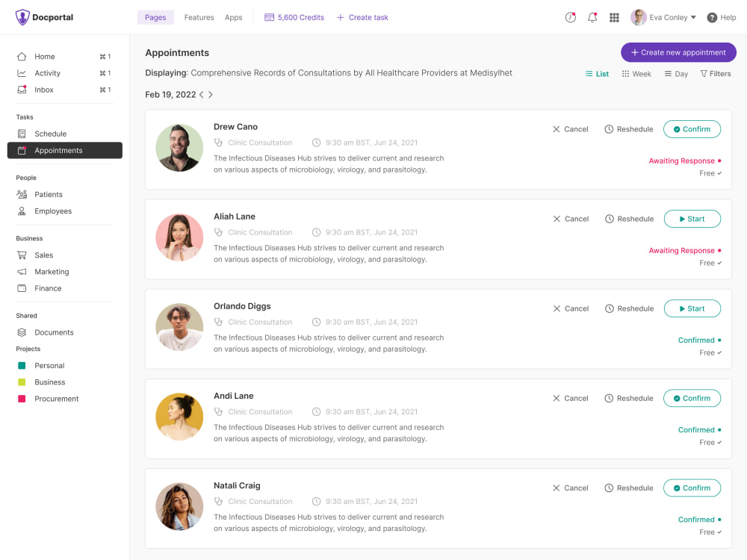Switch to the Features tab
This screenshot has height=560, width=747.
point(199,18)
